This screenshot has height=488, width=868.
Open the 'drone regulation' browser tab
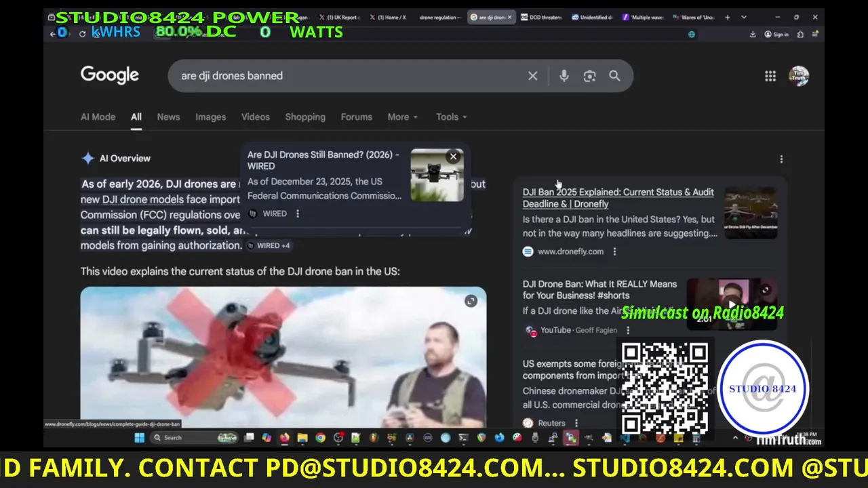439,17
